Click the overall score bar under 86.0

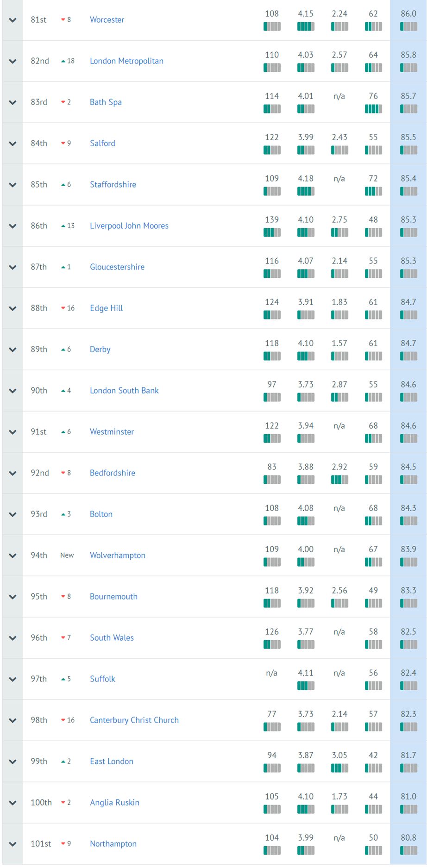[408, 26]
